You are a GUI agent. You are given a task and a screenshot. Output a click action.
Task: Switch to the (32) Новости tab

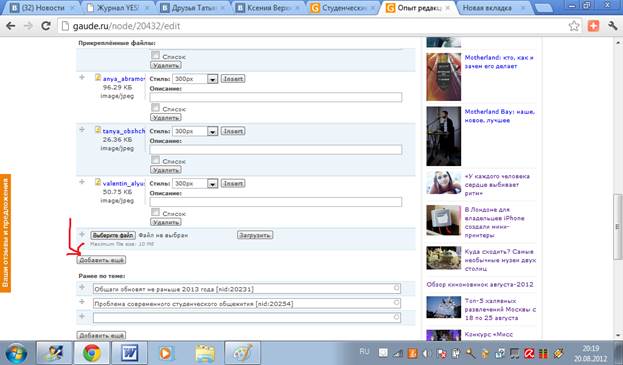tap(42, 8)
